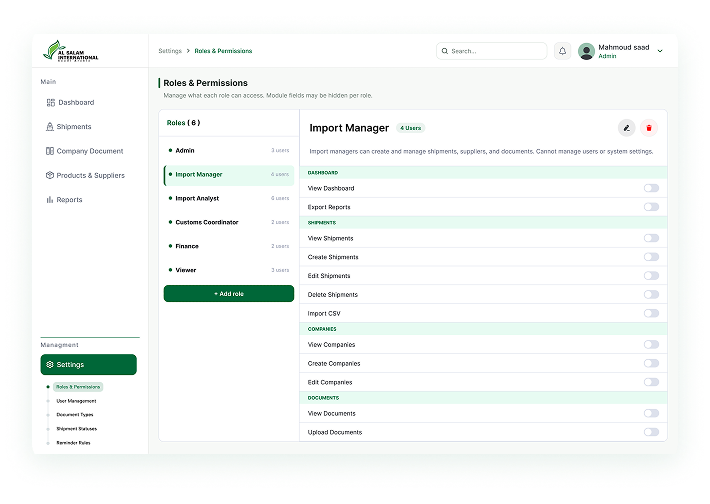
Task: Enable Edit Shipments permission
Action: 651,276
